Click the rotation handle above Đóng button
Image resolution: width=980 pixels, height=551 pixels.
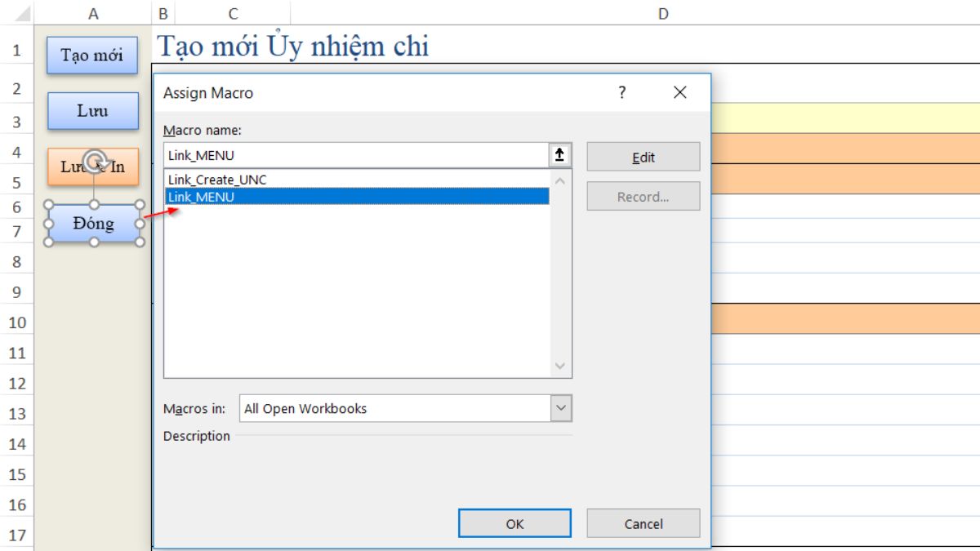[x=95, y=159]
